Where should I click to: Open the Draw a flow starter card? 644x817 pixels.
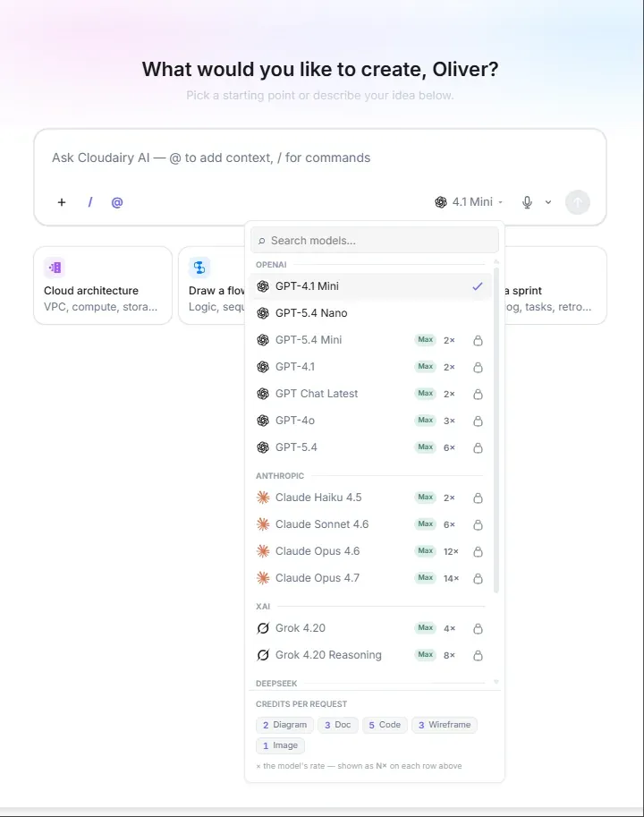[212, 285]
